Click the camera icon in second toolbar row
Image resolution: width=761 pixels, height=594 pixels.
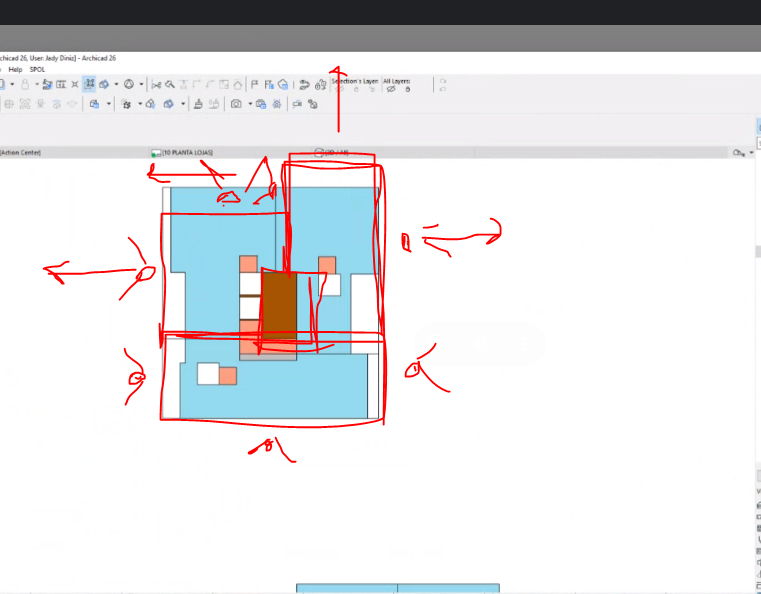(x=236, y=104)
